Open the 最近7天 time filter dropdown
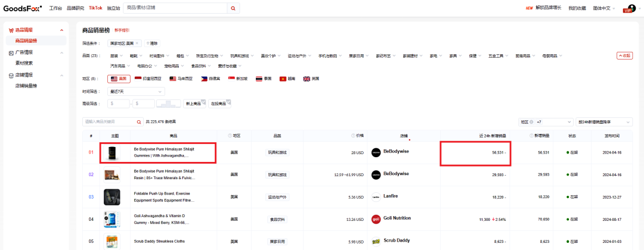This screenshot has height=250, width=644. point(136,92)
